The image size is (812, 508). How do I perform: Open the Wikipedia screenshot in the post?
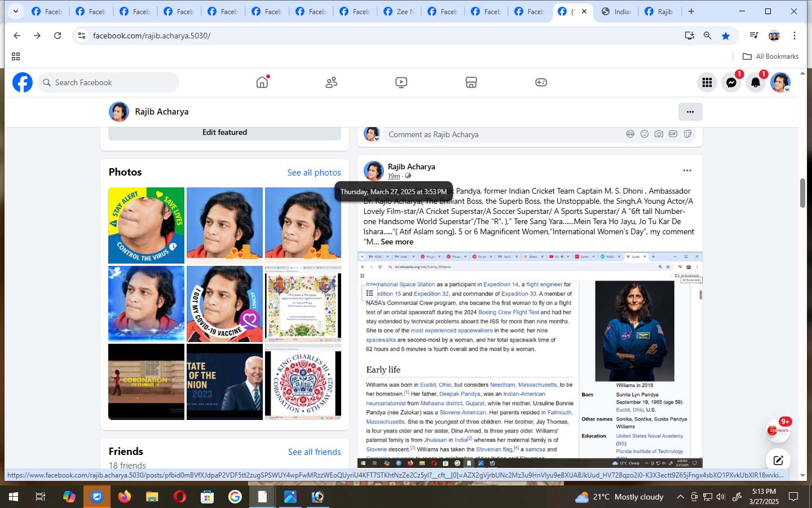point(530,360)
